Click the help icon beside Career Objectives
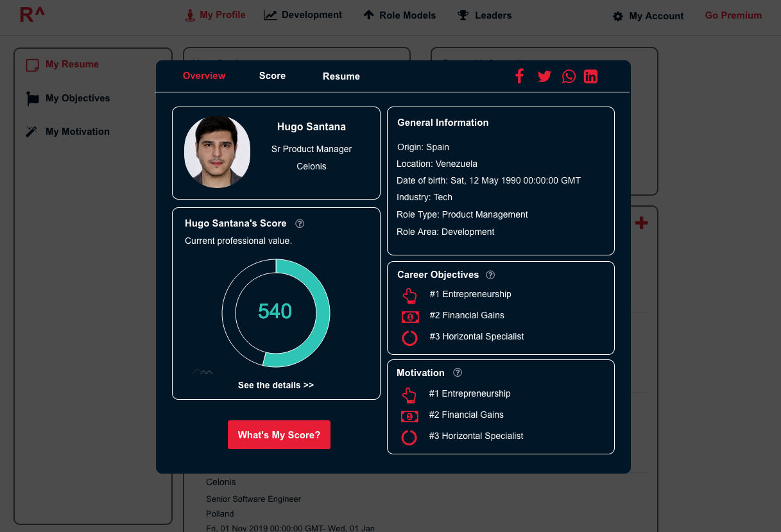 click(x=490, y=275)
